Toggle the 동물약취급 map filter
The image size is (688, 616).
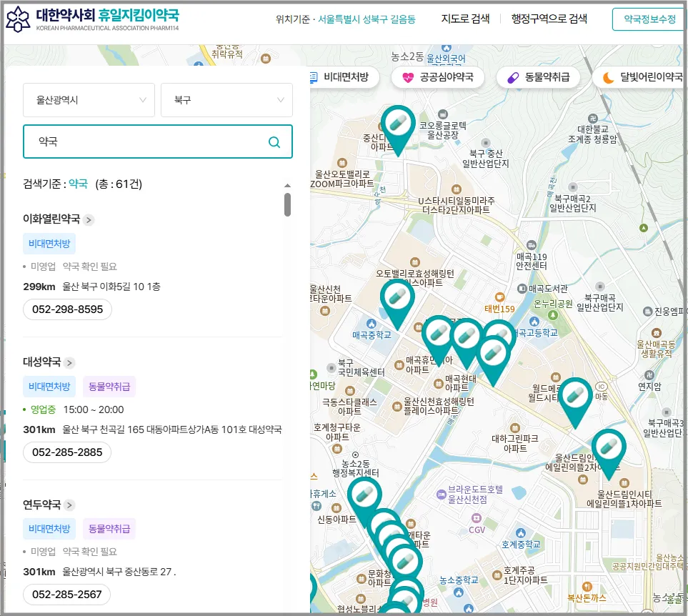pyautogui.click(x=538, y=78)
